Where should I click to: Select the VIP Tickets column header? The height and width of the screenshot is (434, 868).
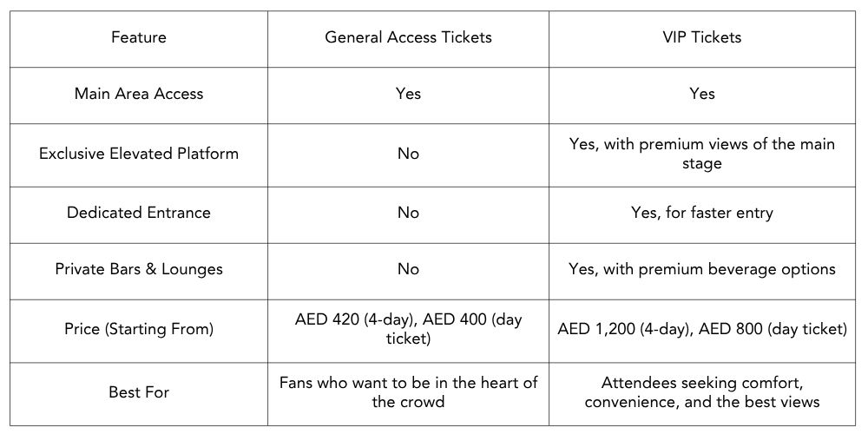[x=701, y=37]
